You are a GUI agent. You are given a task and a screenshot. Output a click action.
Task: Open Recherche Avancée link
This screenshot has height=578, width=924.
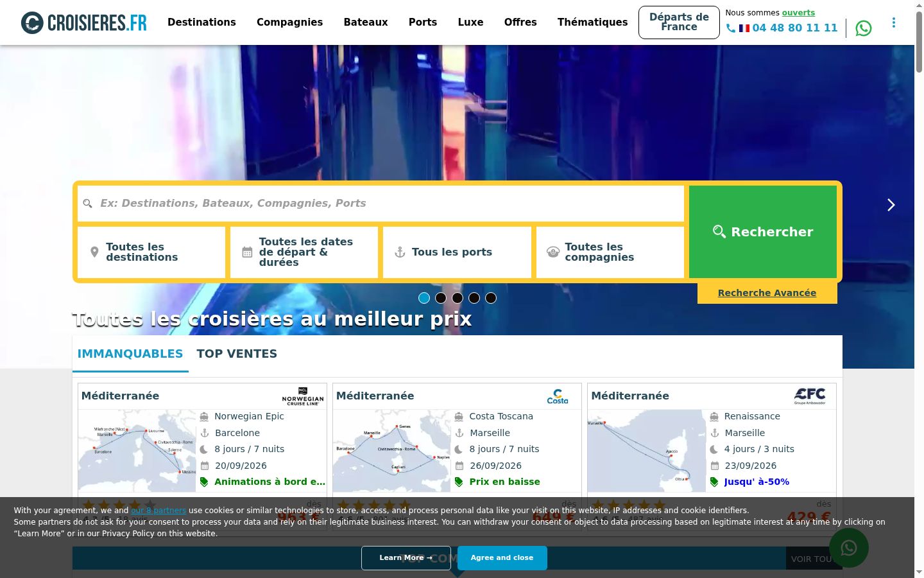[x=767, y=293]
